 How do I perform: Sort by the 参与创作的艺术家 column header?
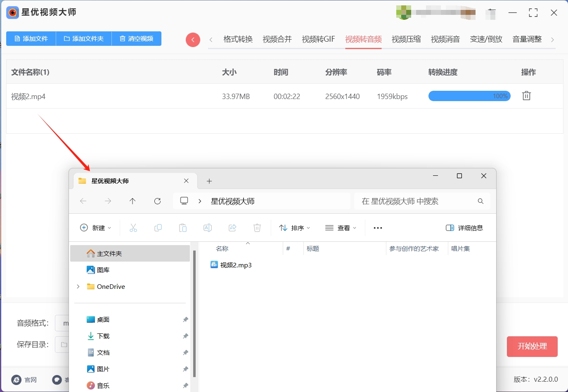click(414, 248)
